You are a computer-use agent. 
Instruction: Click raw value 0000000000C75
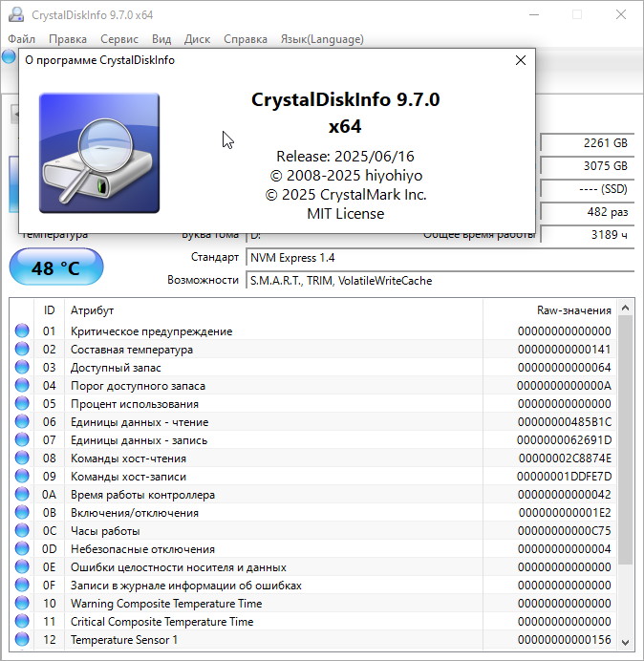coord(565,531)
